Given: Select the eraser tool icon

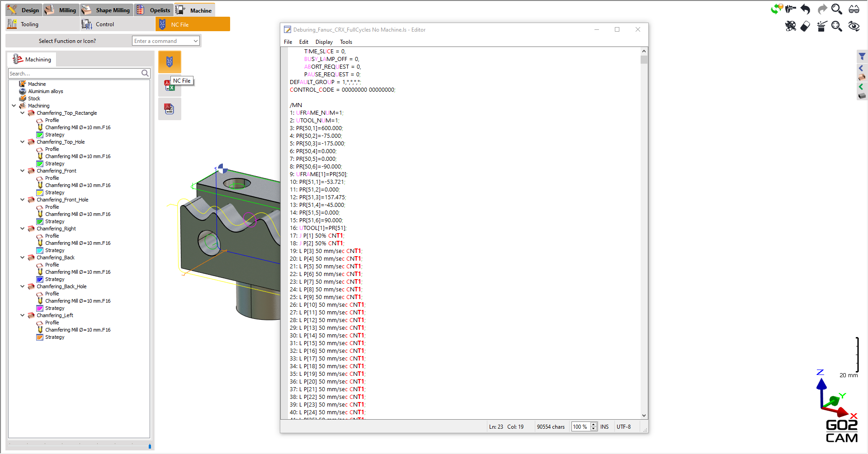Looking at the screenshot, I should [x=805, y=26].
